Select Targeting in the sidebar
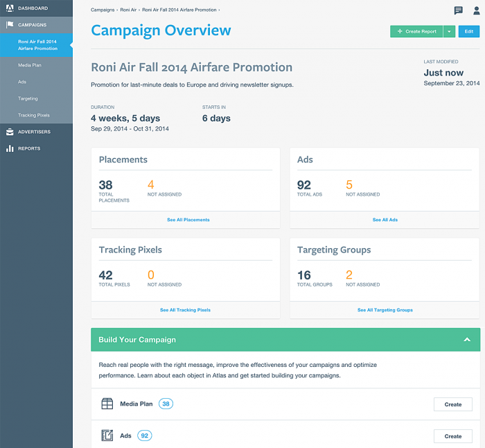This screenshot has width=485, height=448. [x=28, y=98]
